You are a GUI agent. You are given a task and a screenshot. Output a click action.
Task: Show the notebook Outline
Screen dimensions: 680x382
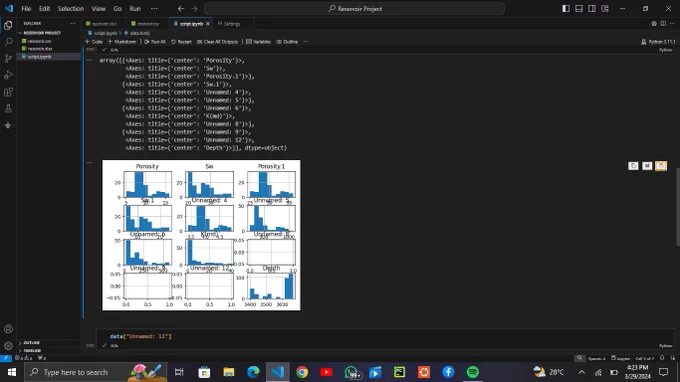[287, 42]
